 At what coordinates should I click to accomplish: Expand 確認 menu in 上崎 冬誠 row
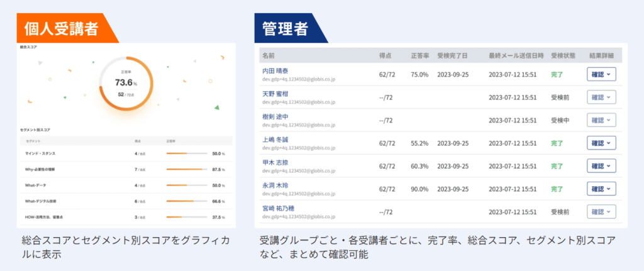(x=601, y=143)
